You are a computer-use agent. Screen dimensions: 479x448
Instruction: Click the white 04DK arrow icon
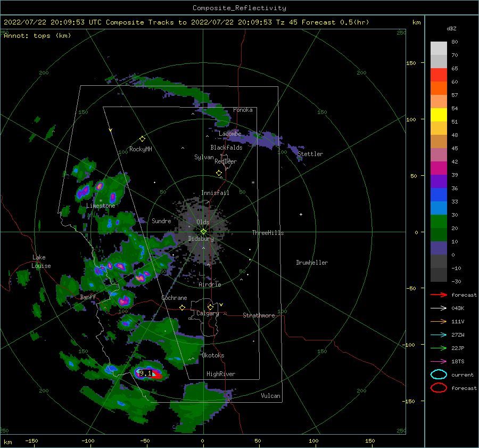(x=439, y=308)
